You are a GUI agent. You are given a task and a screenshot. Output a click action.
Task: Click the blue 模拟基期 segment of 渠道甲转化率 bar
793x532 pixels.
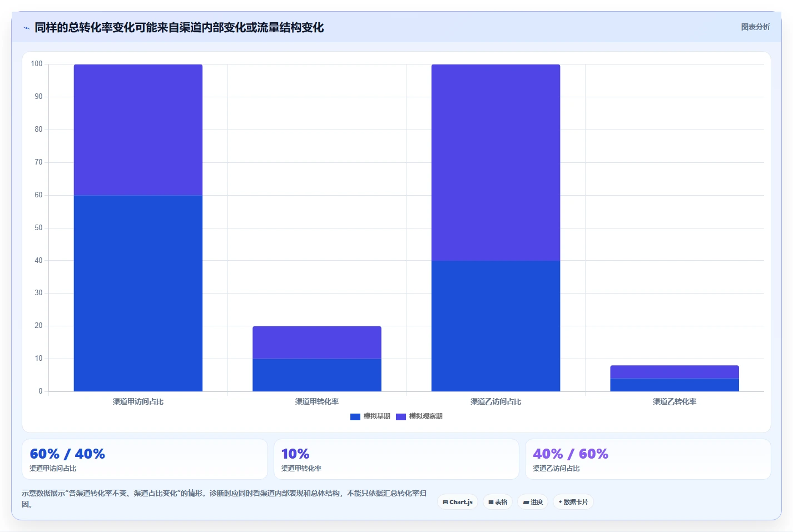(x=317, y=375)
